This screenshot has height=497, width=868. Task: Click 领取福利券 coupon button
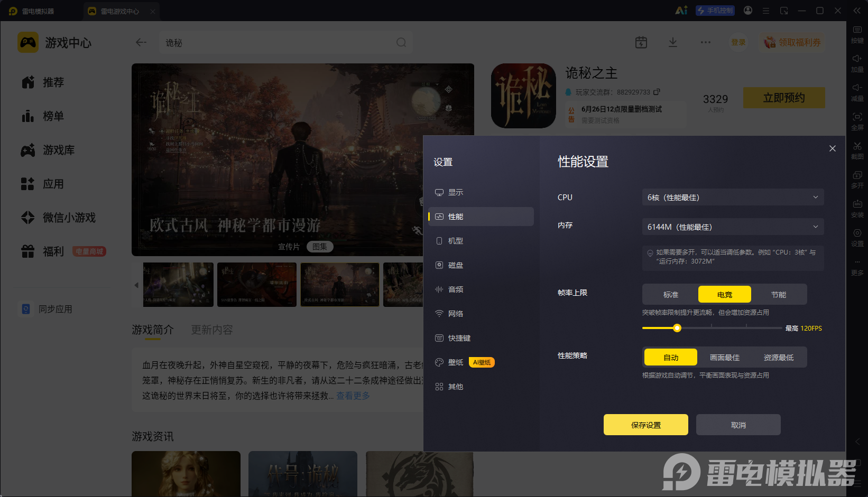click(x=792, y=42)
